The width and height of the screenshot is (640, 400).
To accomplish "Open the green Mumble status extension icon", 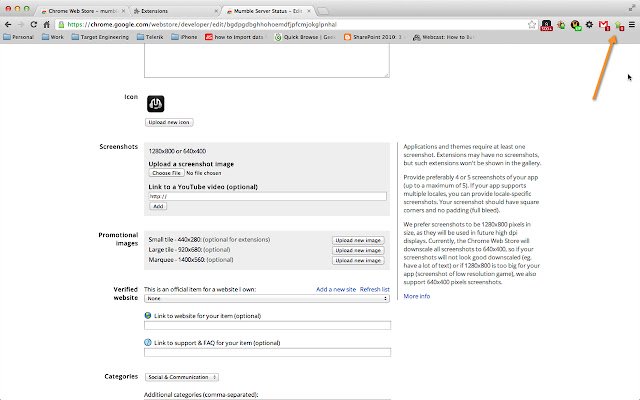I will 619,26.
